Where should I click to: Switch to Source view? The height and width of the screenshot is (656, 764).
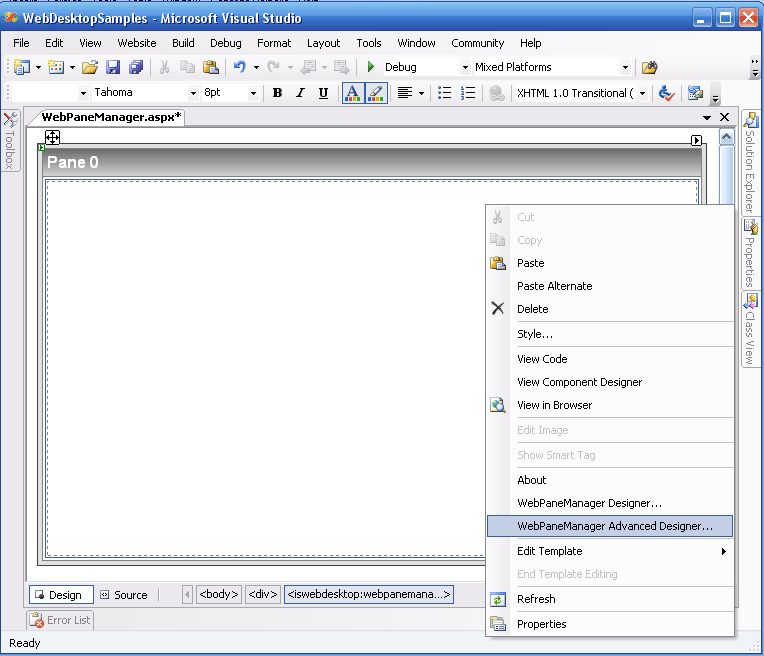pyautogui.click(x=124, y=595)
